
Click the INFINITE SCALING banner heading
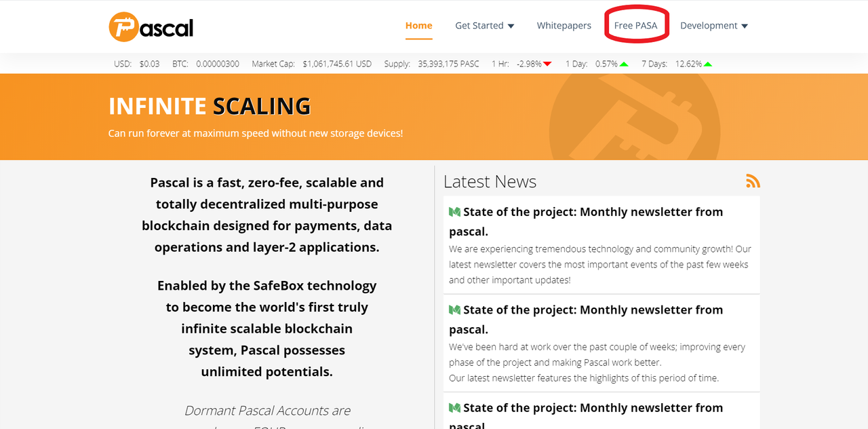pos(210,106)
